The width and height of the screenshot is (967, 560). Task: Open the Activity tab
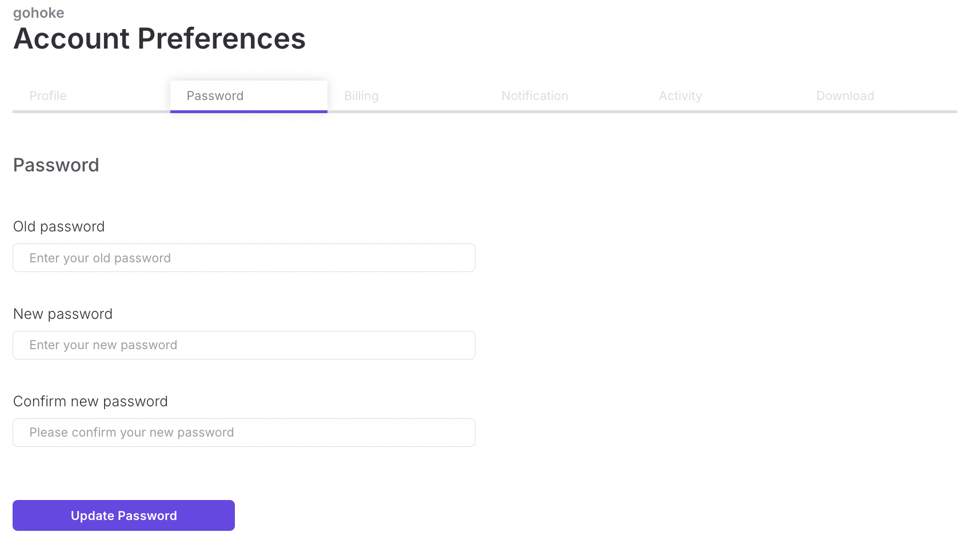click(x=680, y=96)
